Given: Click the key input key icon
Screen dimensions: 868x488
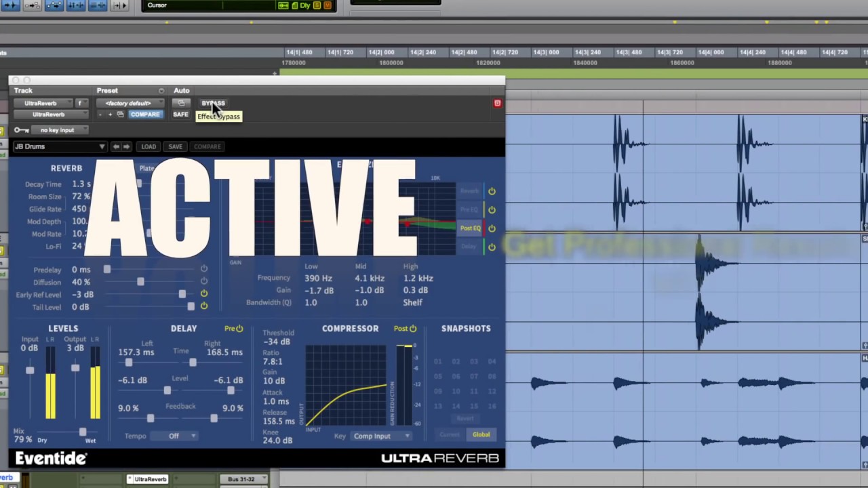Looking at the screenshot, I should coord(21,130).
